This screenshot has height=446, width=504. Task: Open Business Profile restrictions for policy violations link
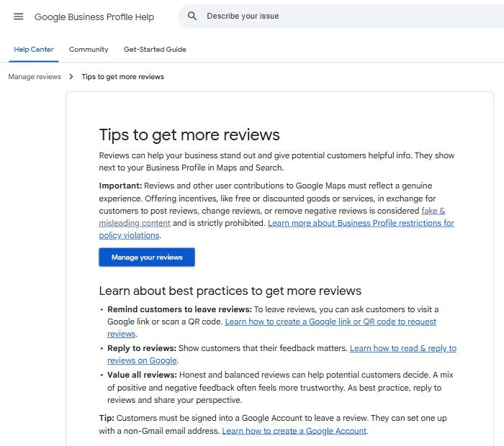(x=361, y=223)
